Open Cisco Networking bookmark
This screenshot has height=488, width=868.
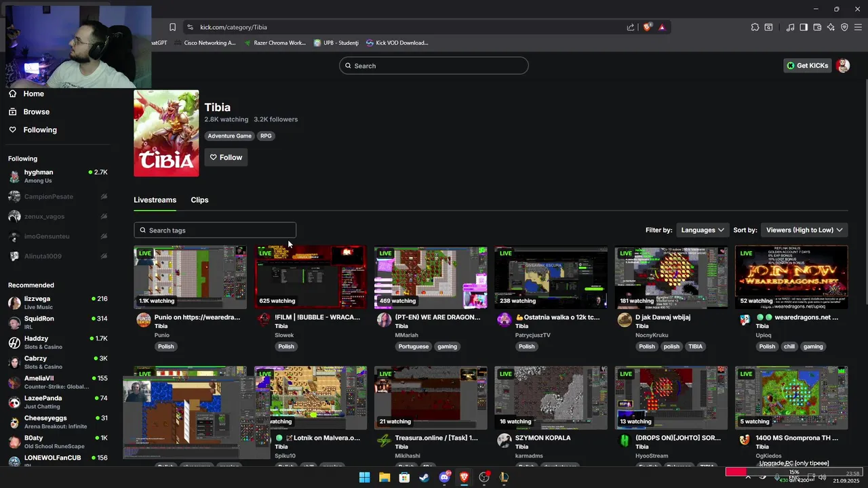(x=205, y=43)
